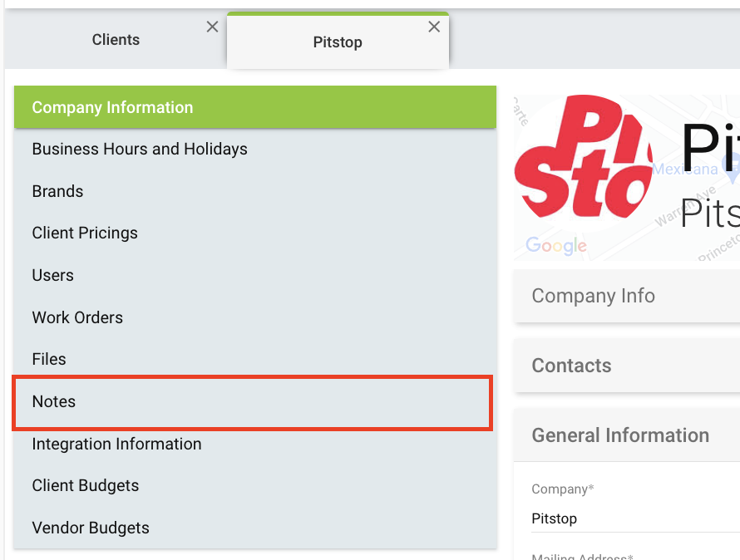This screenshot has width=740, height=560.
Task: Go to Brands section
Action: (255, 191)
